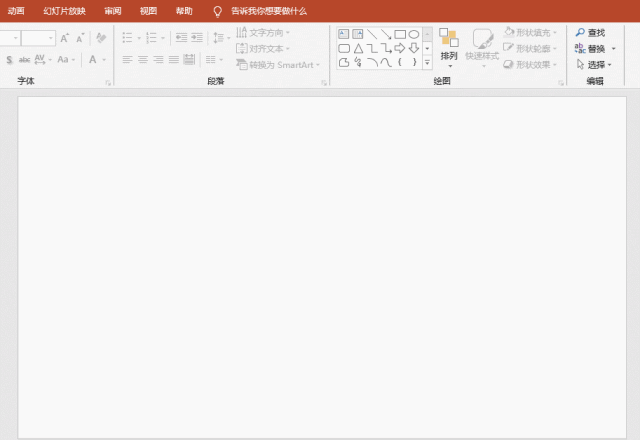This screenshot has width=640, height=440.
Task: Open the 段落 dialog launcher
Action: pos(324,83)
